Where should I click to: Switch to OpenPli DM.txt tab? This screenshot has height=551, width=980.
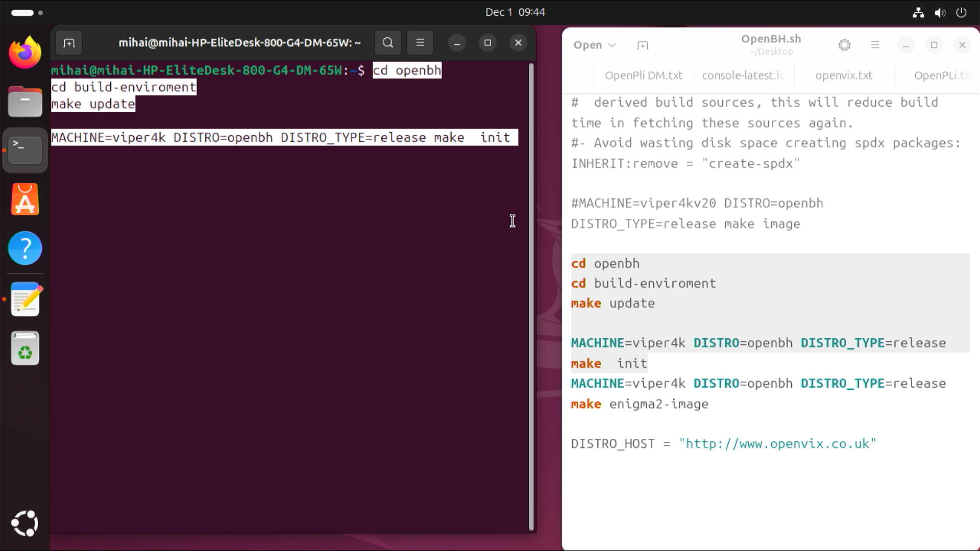click(x=643, y=76)
